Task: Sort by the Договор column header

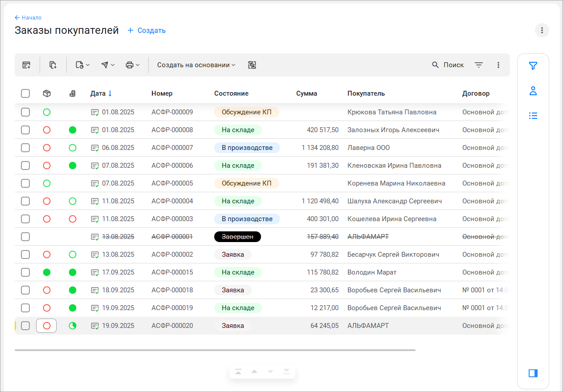Action: point(476,93)
